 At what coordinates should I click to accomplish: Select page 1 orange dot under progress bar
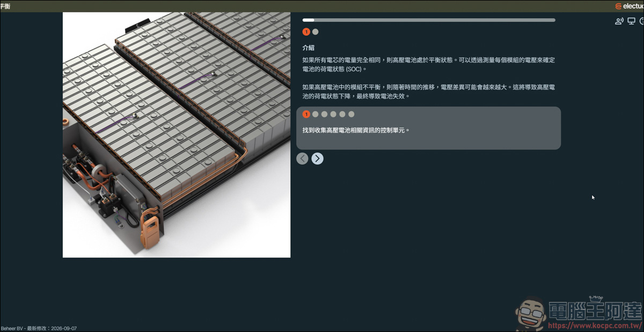tap(306, 32)
